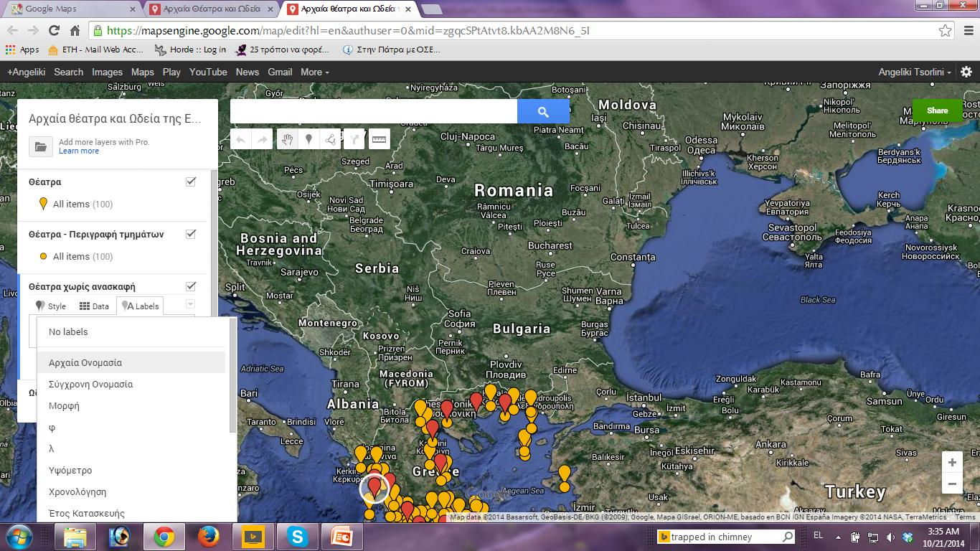
Task: Click the map search input field
Action: pos(373,111)
